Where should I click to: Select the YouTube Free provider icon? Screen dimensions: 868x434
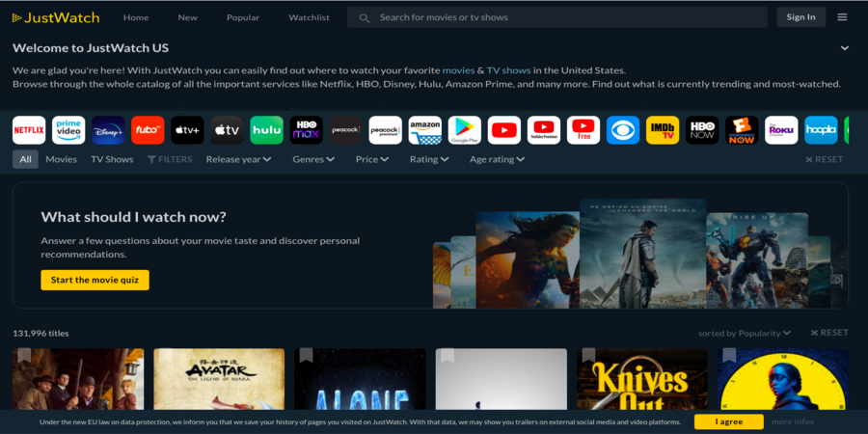pos(583,130)
